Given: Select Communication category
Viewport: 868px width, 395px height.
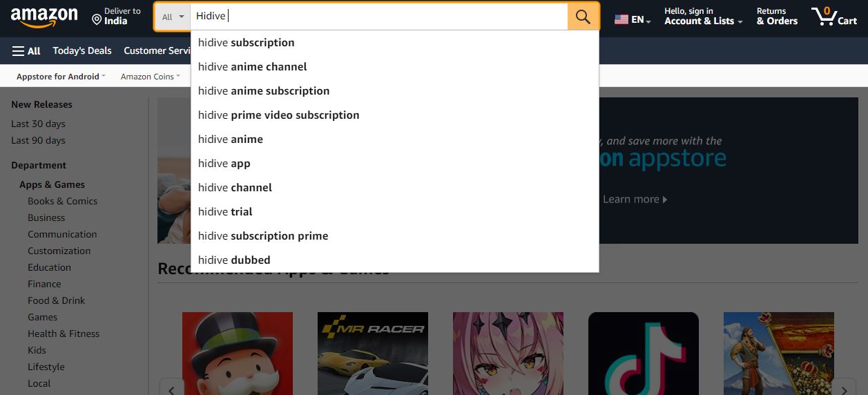Looking at the screenshot, I should pyautogui.click(x=62, y=234).
